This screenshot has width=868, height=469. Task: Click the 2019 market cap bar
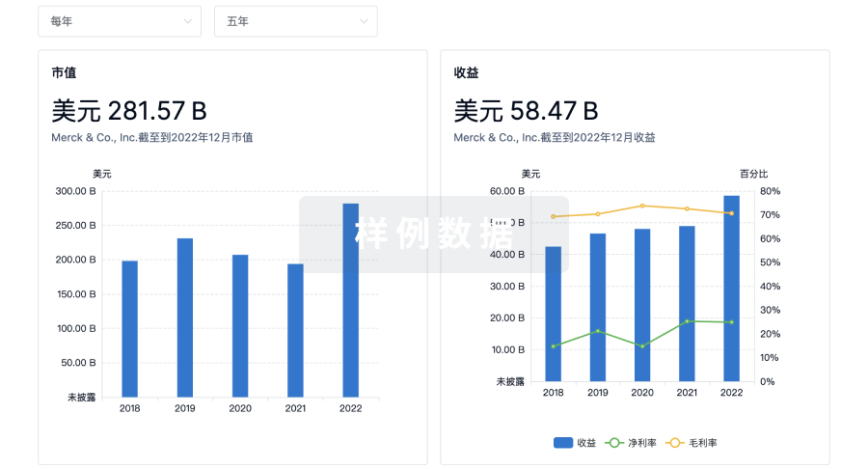tap(184, 317)
